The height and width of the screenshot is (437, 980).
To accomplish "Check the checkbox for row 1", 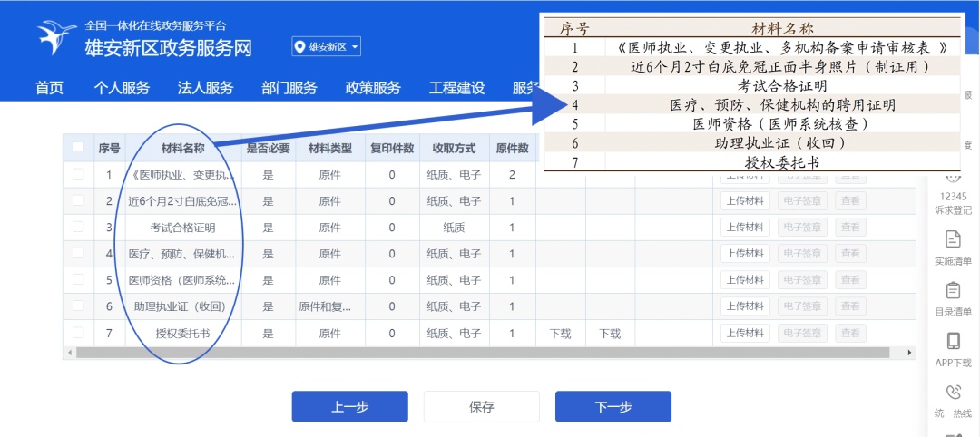I will click(78, 174).
